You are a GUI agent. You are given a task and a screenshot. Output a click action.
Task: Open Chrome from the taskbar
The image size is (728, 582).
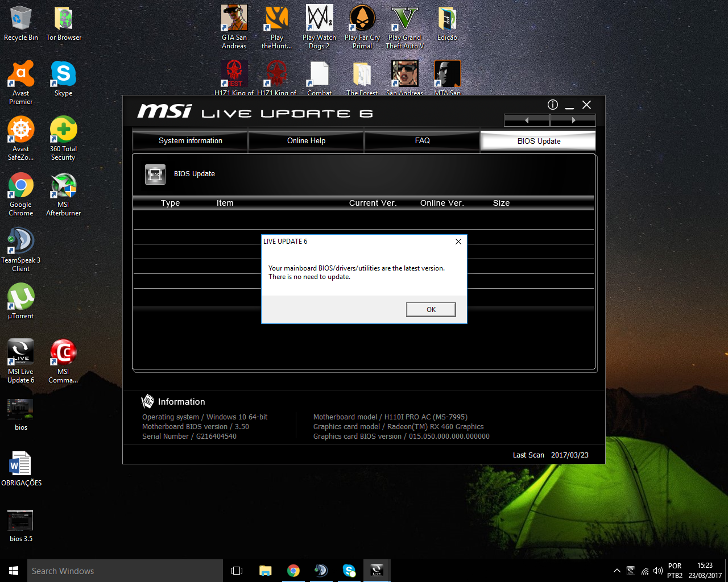click(293, 571)
